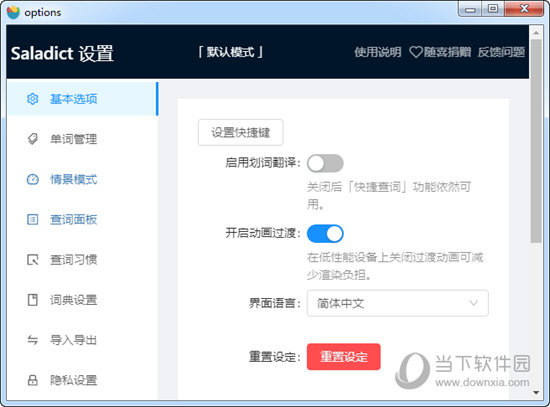The image size is (550, 407).
Task: Select 查词习惯 in the sidebar
Action: pos(82,260)
